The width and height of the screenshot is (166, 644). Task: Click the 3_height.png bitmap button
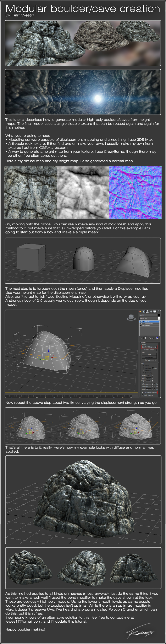[x=150, y=347]
